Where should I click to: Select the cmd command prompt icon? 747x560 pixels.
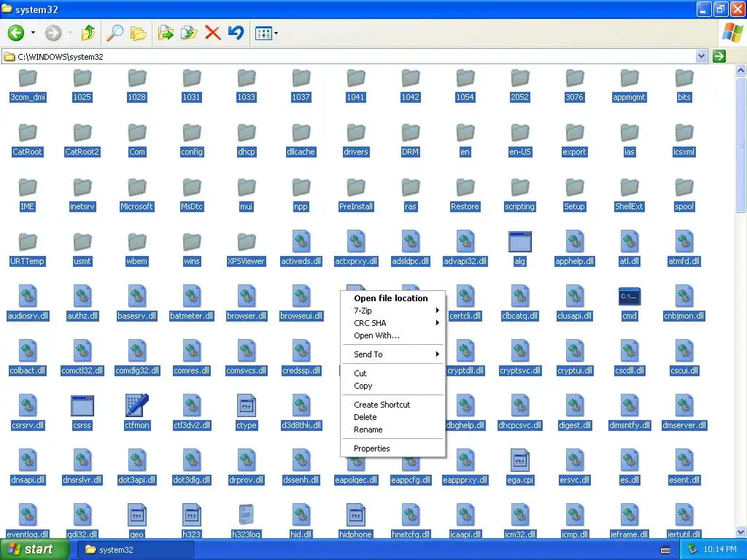pyautogui.click(x=629, y=296)
